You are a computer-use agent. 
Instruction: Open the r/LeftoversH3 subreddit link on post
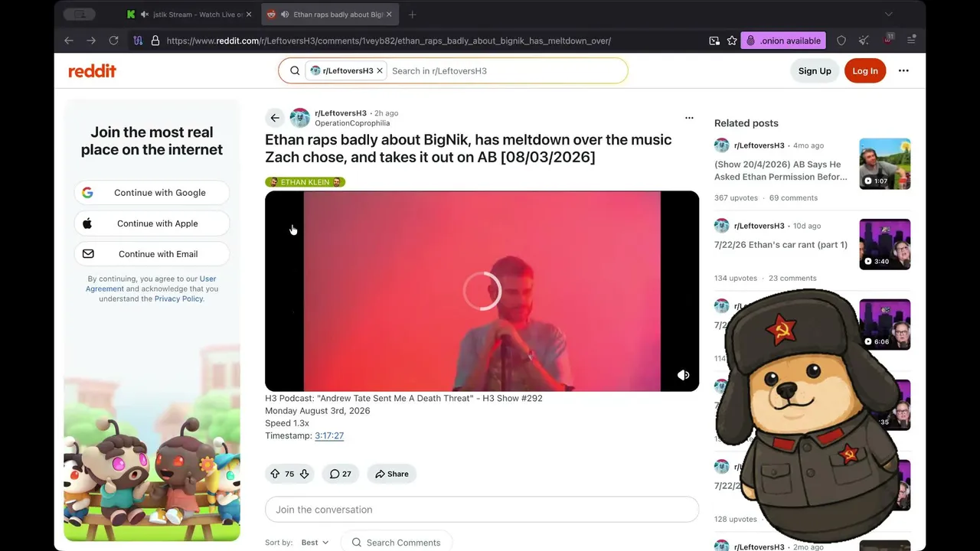click(x=341, y=113)
